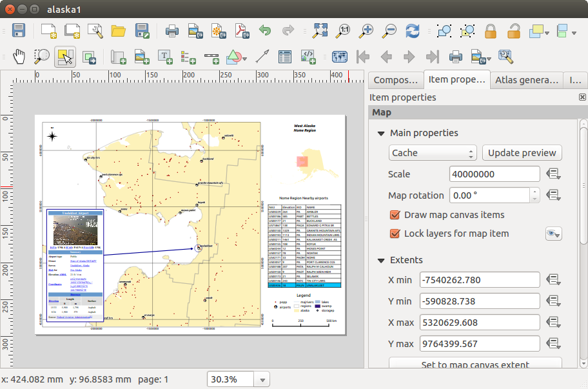Click the Add new label tool
The width and height of the screenshot is (588, 389).
pyautogui.click(x=165, y=57)
